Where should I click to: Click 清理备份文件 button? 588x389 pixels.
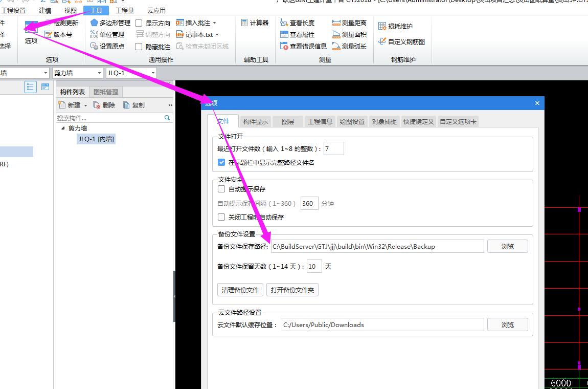pyautogui.click(x=240, y=290)
